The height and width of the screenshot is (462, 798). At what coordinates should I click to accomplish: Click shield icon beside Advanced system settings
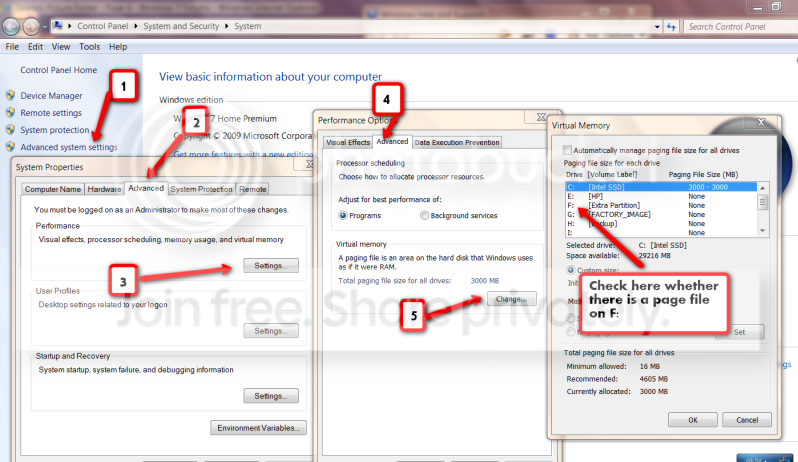click(x=10, y=147)
